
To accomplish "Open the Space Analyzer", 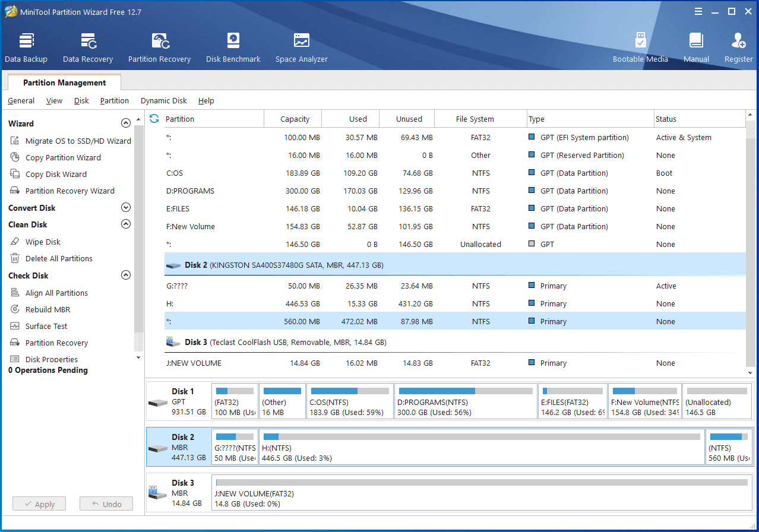I will pos(302,48).
